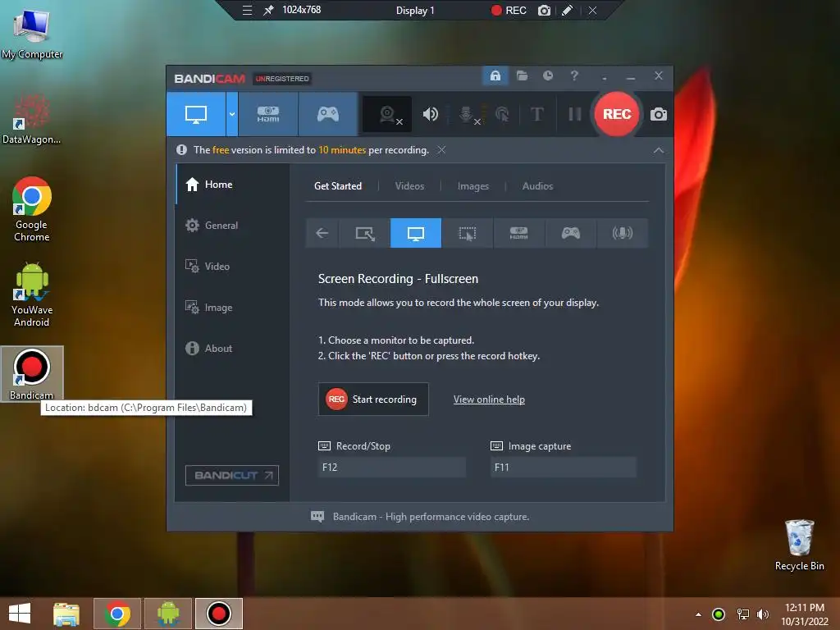Select Game recording mode in main toolbar
The height and width of the screenshot is (630, 840).
pyautogui.click(x=328, y=114)
